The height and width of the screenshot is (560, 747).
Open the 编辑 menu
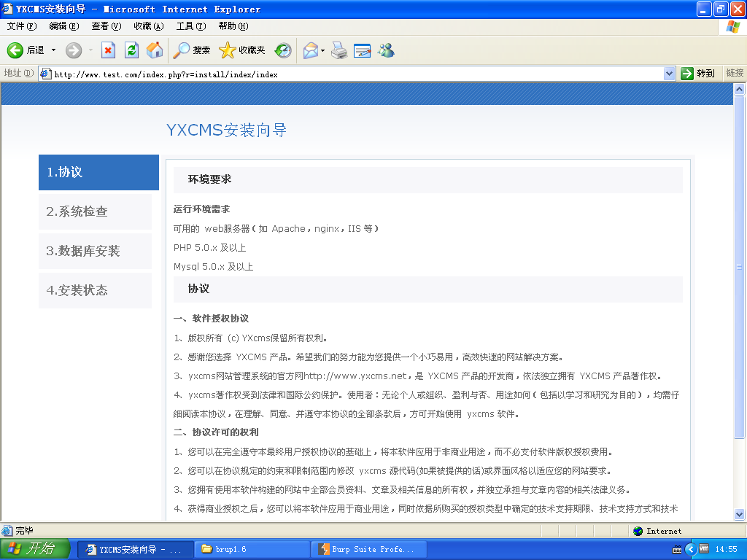(x=64, y=26)
